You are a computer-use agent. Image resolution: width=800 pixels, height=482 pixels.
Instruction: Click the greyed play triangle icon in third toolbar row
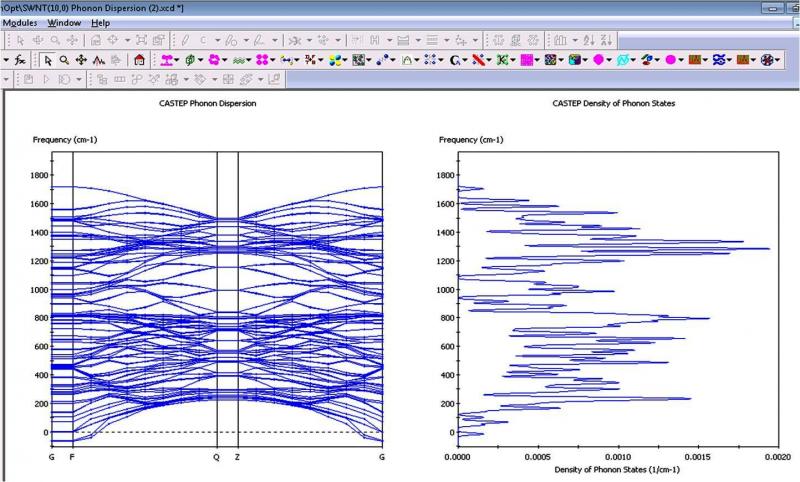tap(46, 80)
